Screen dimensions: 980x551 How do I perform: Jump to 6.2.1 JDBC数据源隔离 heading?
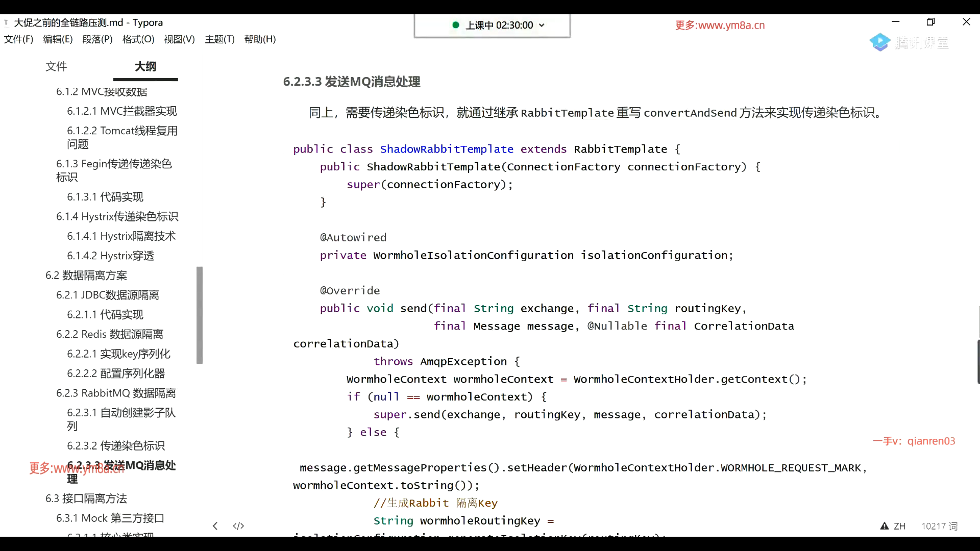108,295
